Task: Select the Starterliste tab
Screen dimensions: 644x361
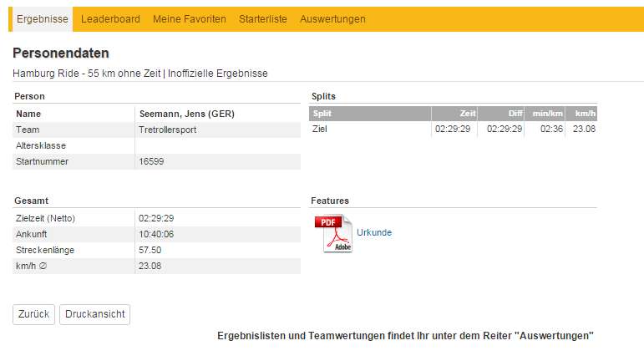Action: (262, 18)
